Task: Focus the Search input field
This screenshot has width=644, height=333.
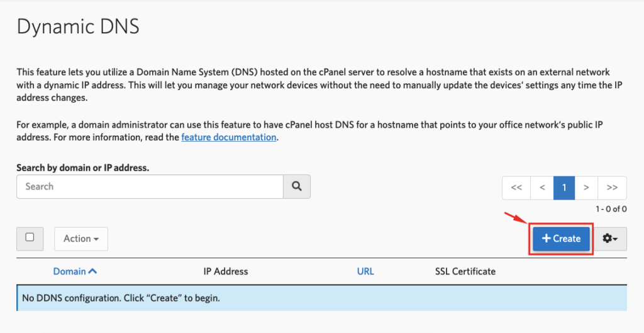Action: [x=150, y=187]
